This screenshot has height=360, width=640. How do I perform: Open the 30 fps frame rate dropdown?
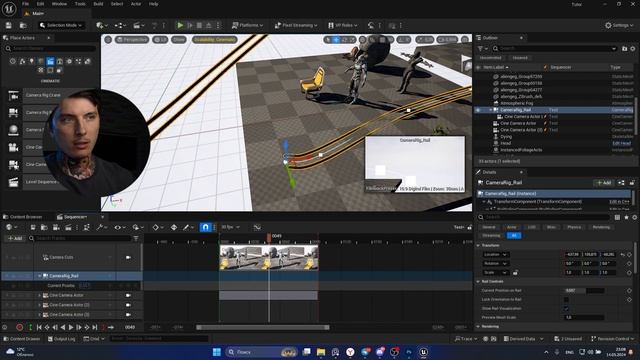click(230, 227)
